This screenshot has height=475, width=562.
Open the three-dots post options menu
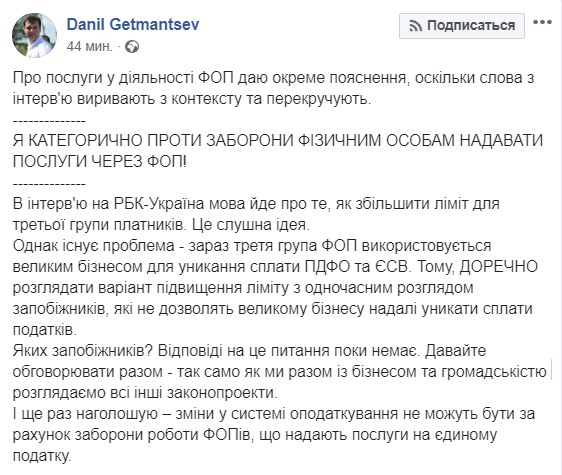[542, 22]
